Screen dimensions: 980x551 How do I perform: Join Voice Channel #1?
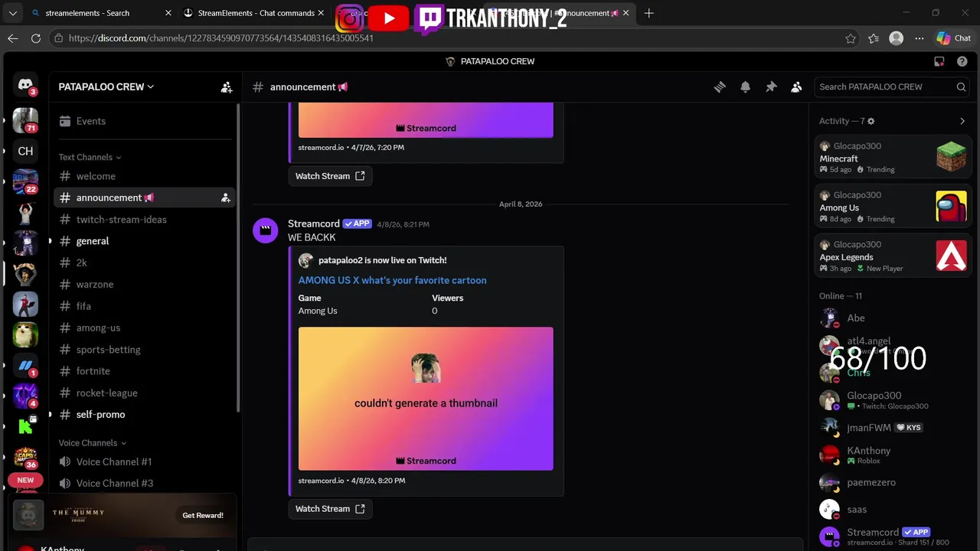(144, 461)
